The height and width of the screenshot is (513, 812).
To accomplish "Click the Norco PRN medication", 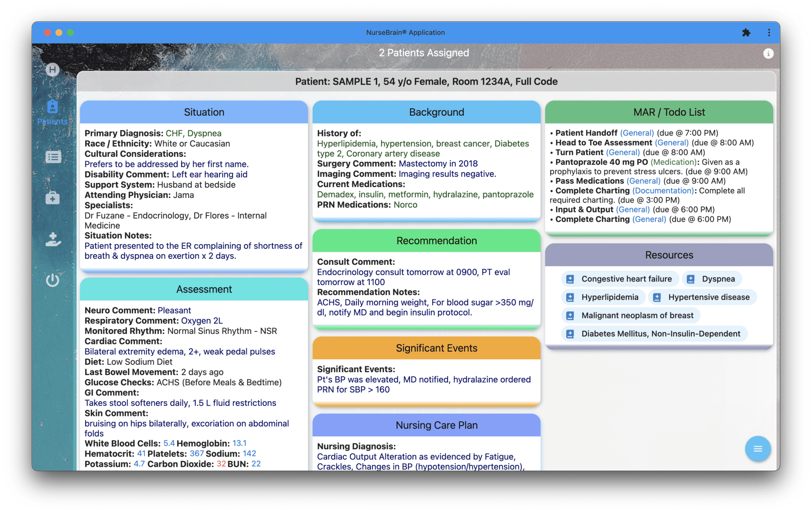I will 405,205.
